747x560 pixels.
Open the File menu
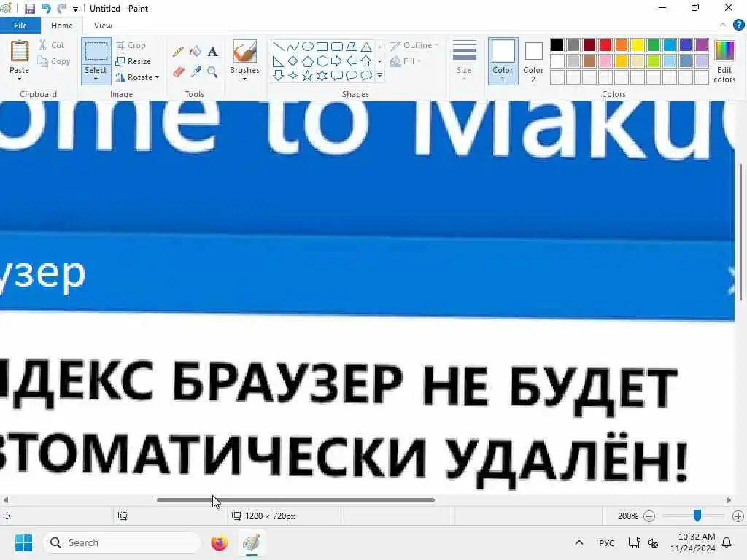pyautogui.click(x=20, y=26)
